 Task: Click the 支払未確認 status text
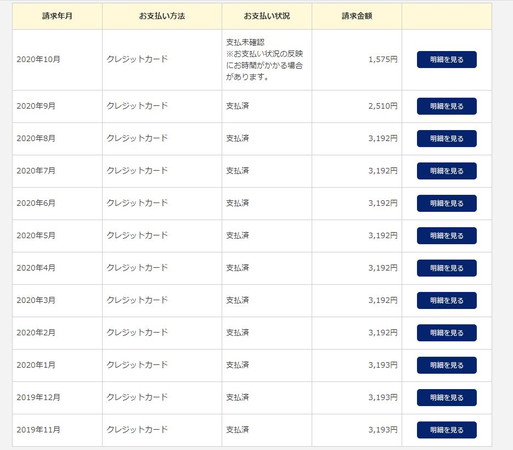[x=245, y=42]
